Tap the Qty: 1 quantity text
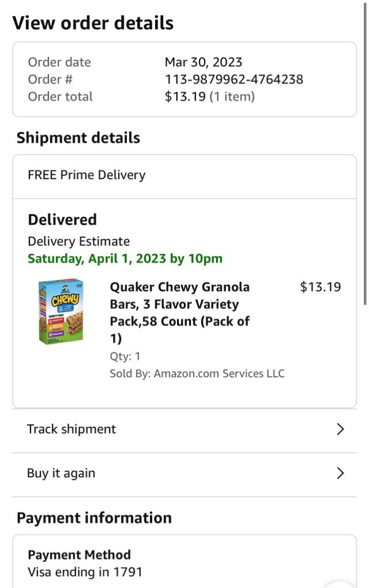 tap(125, 356)
